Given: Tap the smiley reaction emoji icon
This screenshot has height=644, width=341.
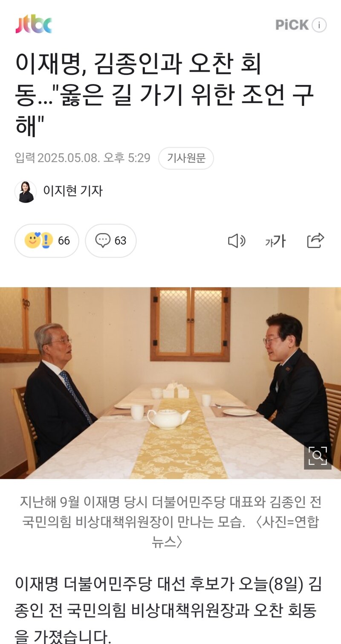Looking at the screenshot, I should click(x=32, y=241).
